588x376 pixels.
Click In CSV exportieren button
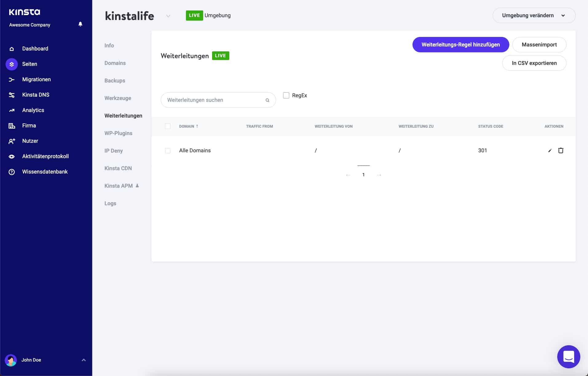534,63
